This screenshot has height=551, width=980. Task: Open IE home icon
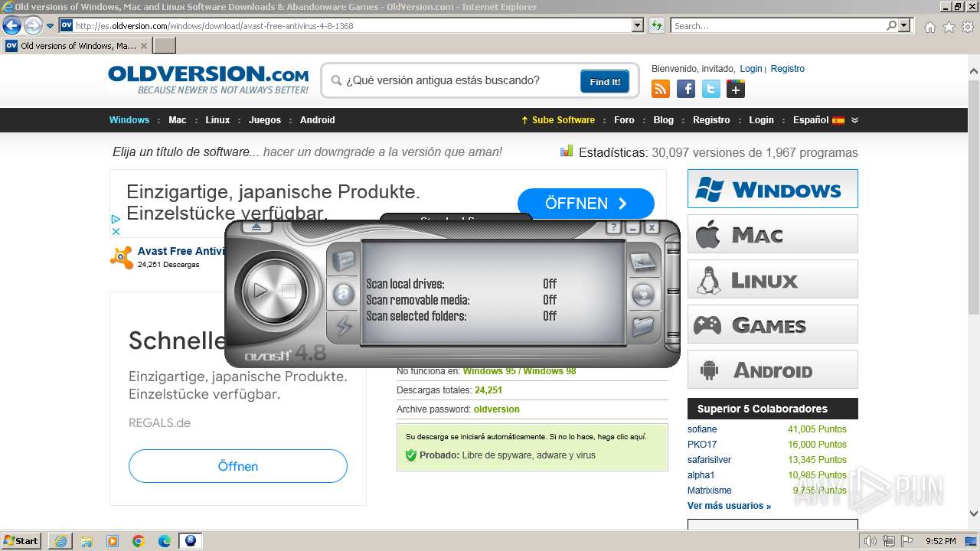929,27
